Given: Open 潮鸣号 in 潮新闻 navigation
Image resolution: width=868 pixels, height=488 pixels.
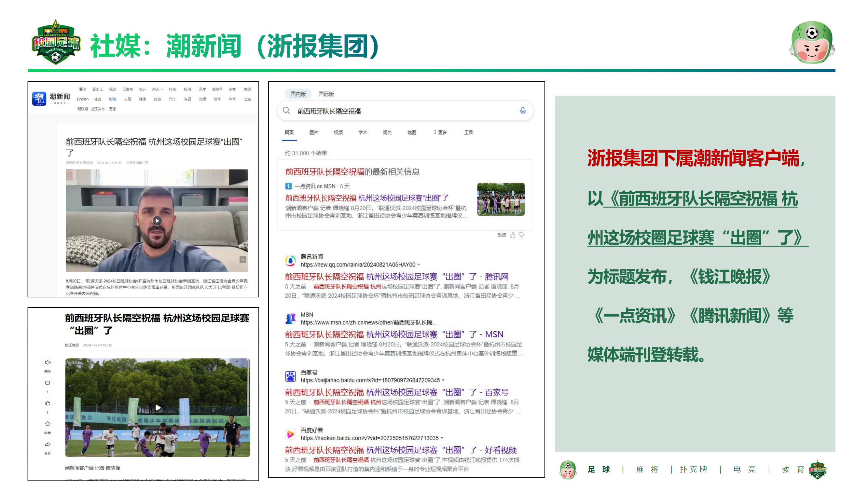Looking at the screenshot, I should 217,89.
